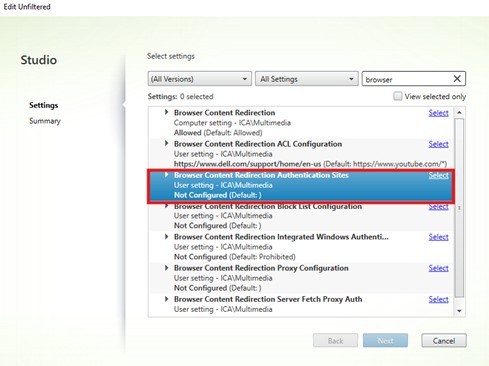This screenshot has height=366, width=489.
Task: Select link for Integrated Windows Authentication
Action: click(438, 237)
